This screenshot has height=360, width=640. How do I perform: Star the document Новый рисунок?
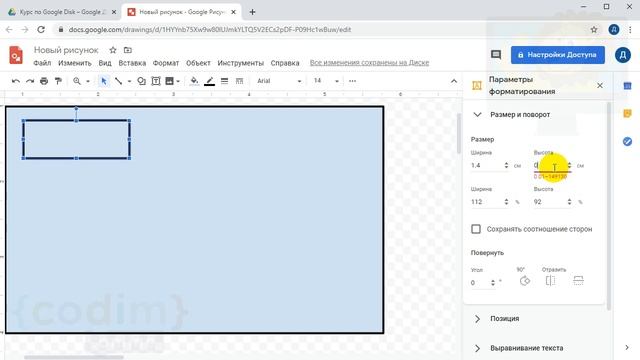[x=113, y=50]
